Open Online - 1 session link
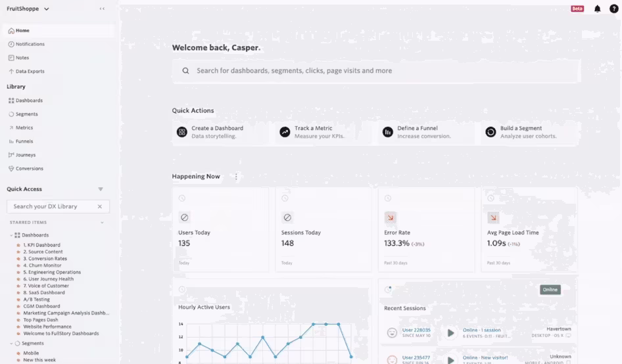Viewport: 622px width, 364px height. 481,330
